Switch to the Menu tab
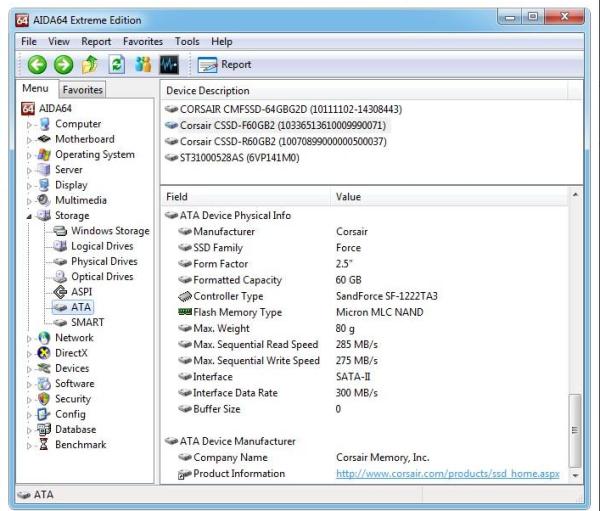 (x=36, y=88)
